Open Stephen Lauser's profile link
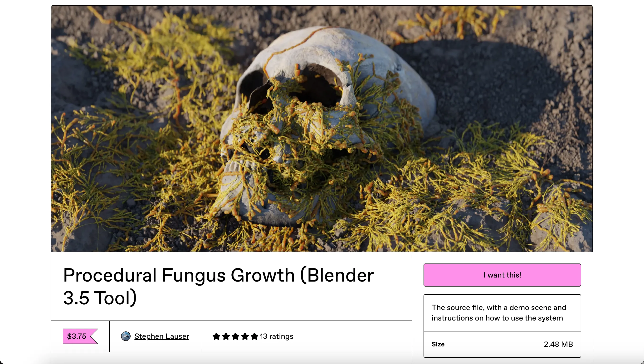644x364 pixels. tap(162, 336)
